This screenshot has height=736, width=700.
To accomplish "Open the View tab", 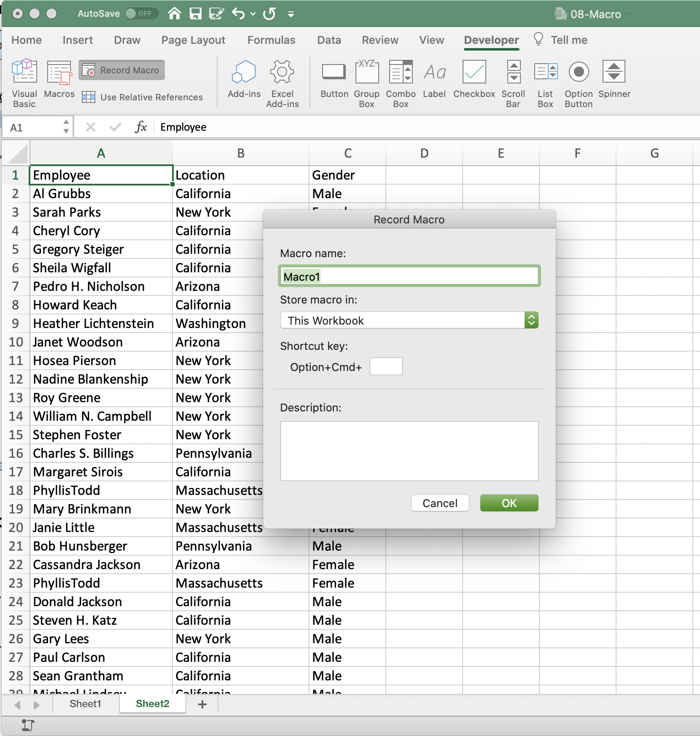I will click(431, 40).
